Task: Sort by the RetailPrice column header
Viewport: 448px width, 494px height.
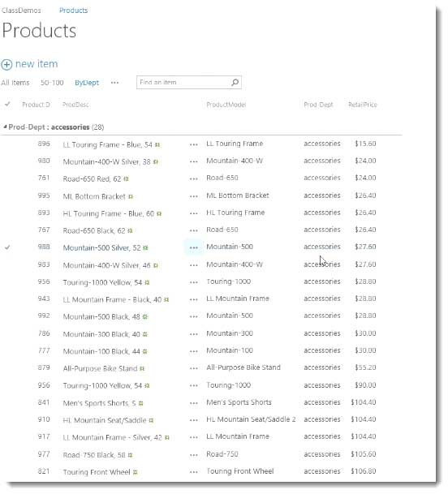Action: point(363,105)
